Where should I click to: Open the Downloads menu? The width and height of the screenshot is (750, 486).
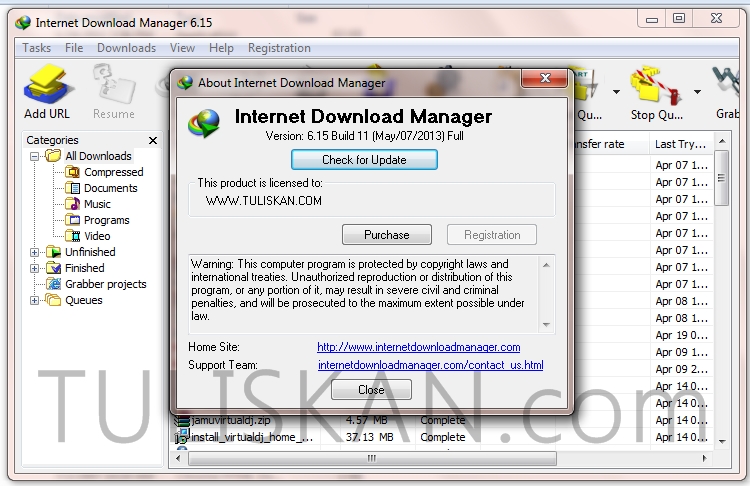point(126,48)
